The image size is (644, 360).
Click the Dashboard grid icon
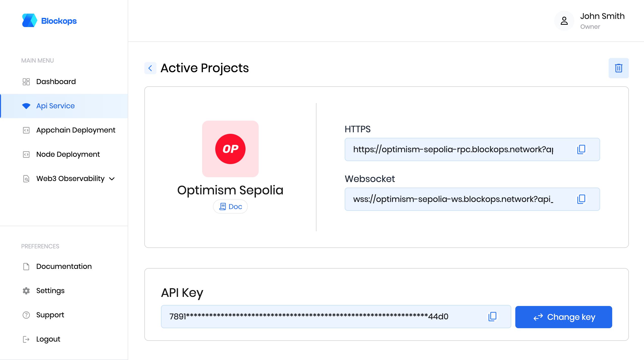pos(26,82)
